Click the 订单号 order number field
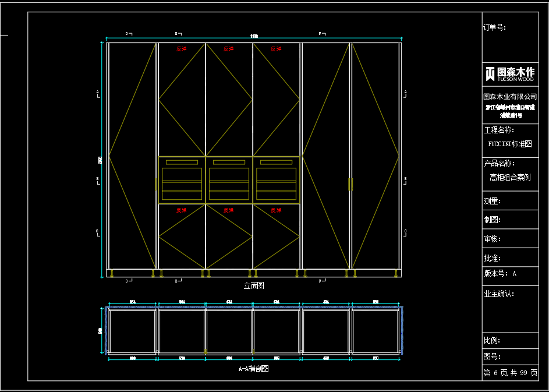Viewport: 549px width, 392px height. 494,27
